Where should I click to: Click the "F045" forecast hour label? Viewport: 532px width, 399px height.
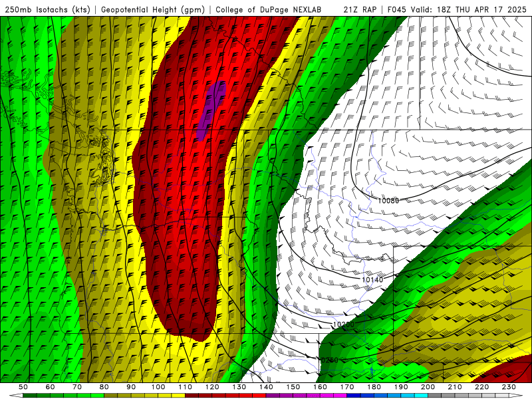(x=396, y=9)
